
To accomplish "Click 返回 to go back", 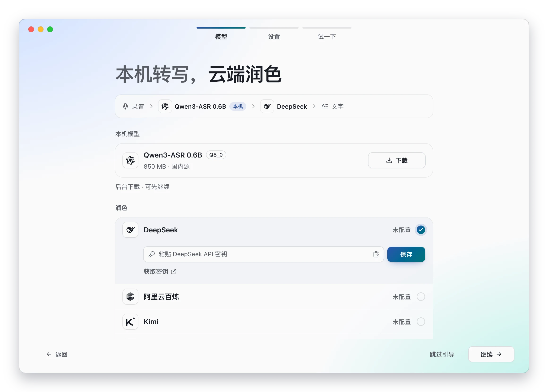I will 57,354.
